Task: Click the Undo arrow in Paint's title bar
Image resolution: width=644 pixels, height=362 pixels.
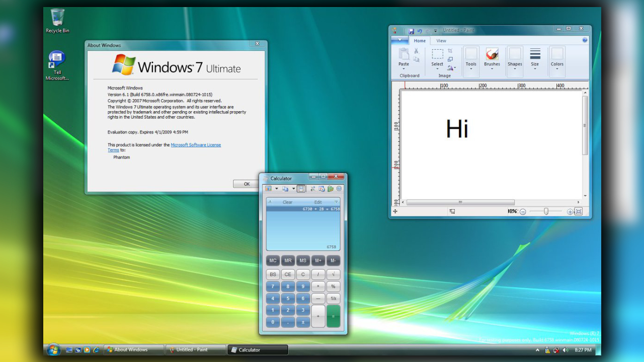Action: pyautogui.click(x=420, y=31)
